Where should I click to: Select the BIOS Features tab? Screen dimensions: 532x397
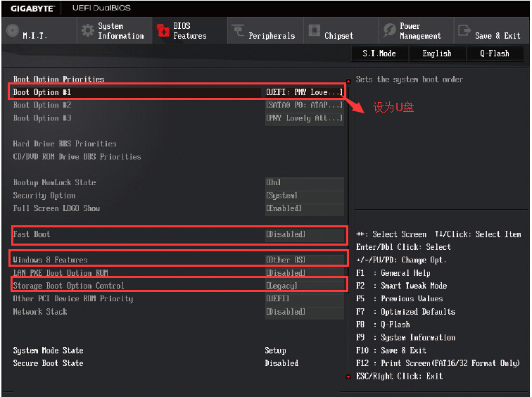pyautogui.click(x=190, y=30)
